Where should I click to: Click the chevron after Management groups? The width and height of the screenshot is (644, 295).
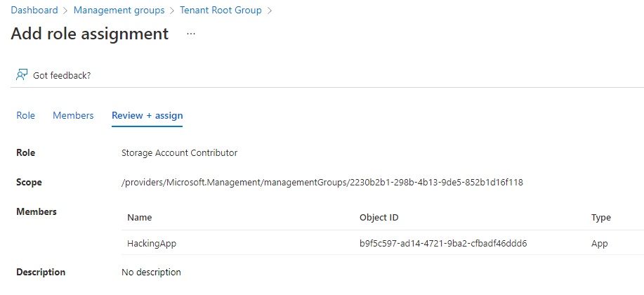(172, 11)
